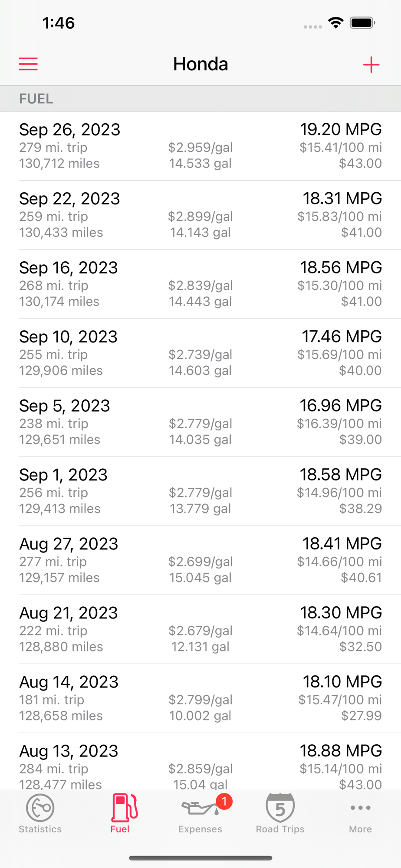Open the Sep 22, 2023 fuel entry

[200, 215]
